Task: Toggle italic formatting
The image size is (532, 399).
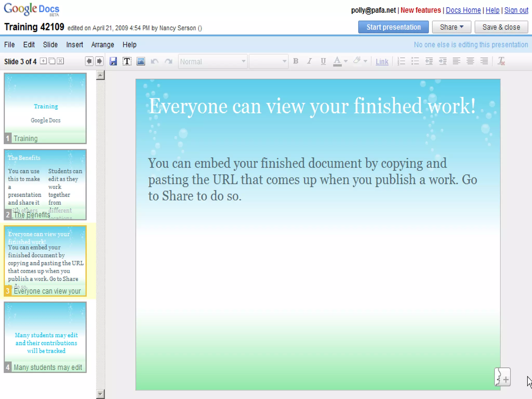Action: [x=309, y=61]
